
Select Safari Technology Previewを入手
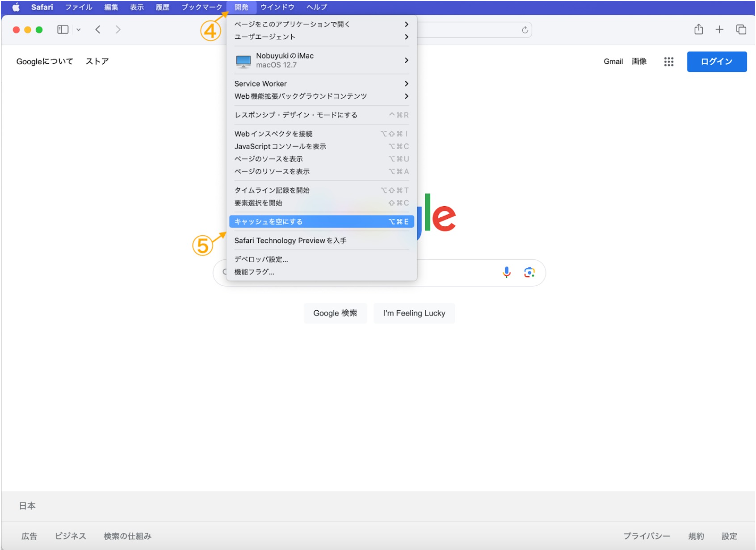322,240
